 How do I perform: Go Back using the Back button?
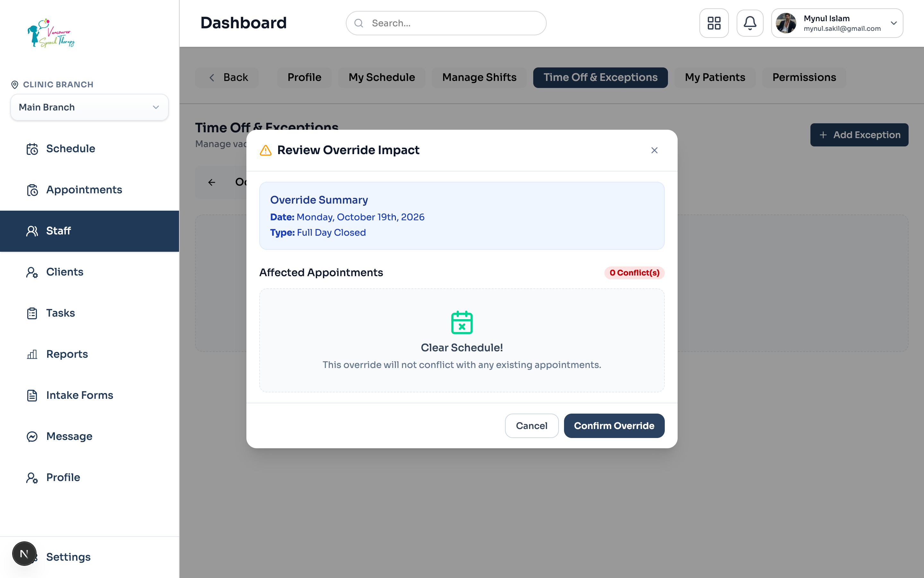tap(227, 78)
